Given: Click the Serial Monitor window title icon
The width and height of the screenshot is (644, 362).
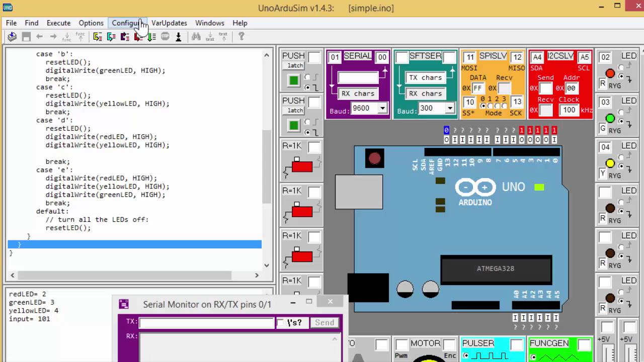Looking at the screenshot, I should point(124,304).
